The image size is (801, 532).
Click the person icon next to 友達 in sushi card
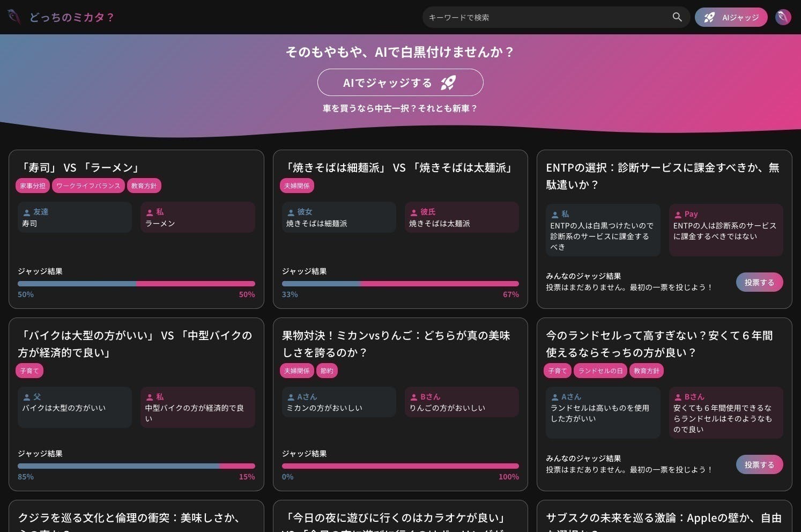pyautogui.click(x=27, y=211)
